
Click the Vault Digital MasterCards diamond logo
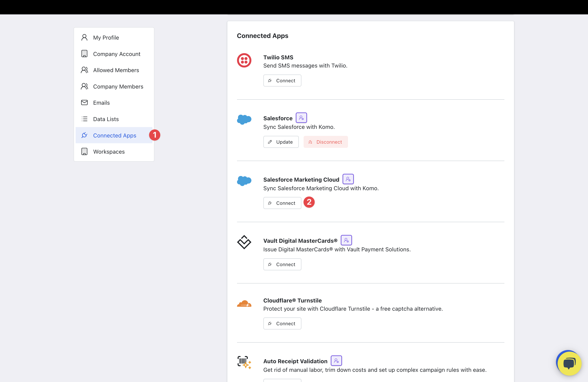244,242
